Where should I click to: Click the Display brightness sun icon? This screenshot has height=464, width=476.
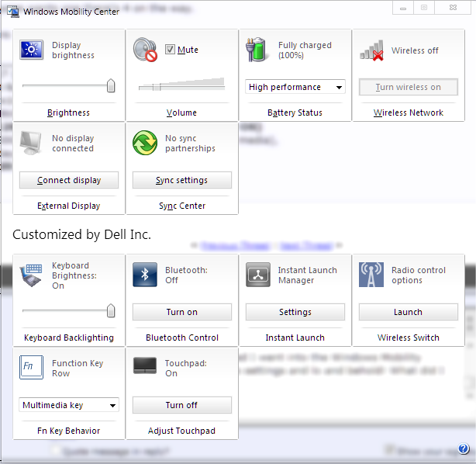(32, 50)
